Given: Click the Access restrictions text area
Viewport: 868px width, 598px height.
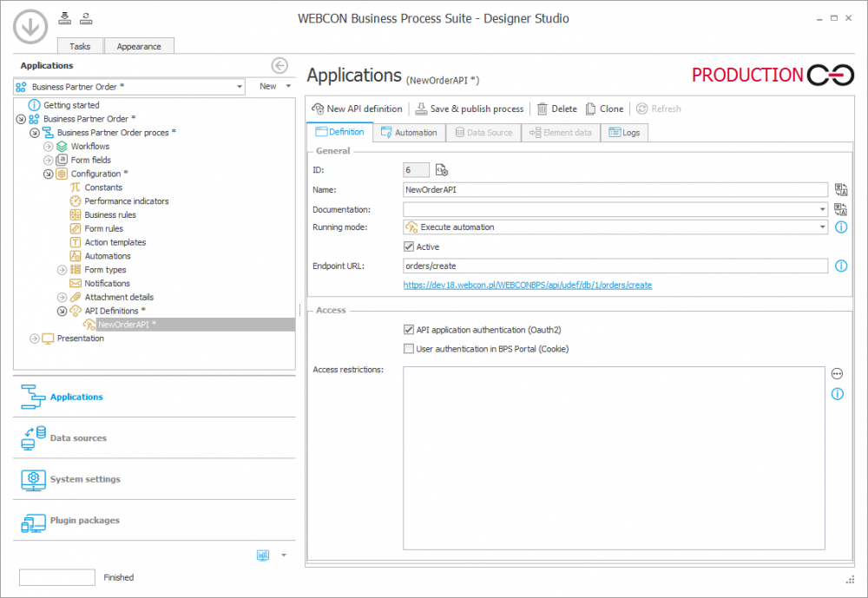Looking at the screenshot, I should click(614, 458).
